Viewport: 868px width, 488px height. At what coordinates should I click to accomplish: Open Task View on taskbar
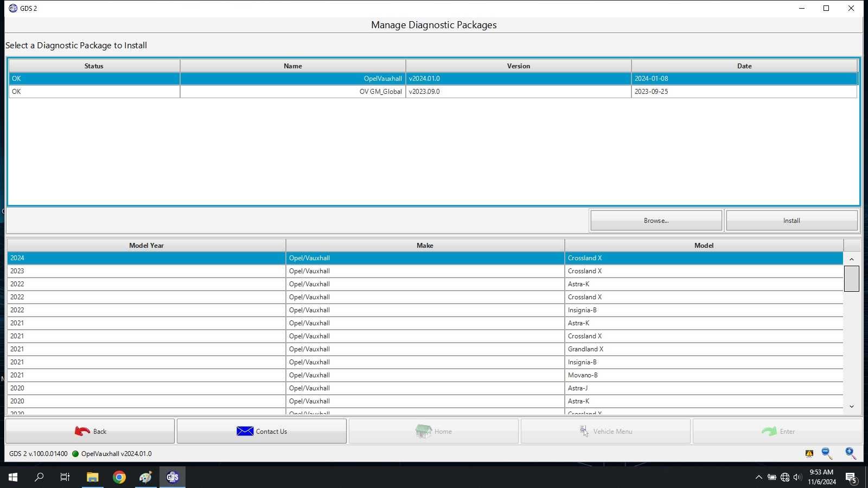point(65,477)
